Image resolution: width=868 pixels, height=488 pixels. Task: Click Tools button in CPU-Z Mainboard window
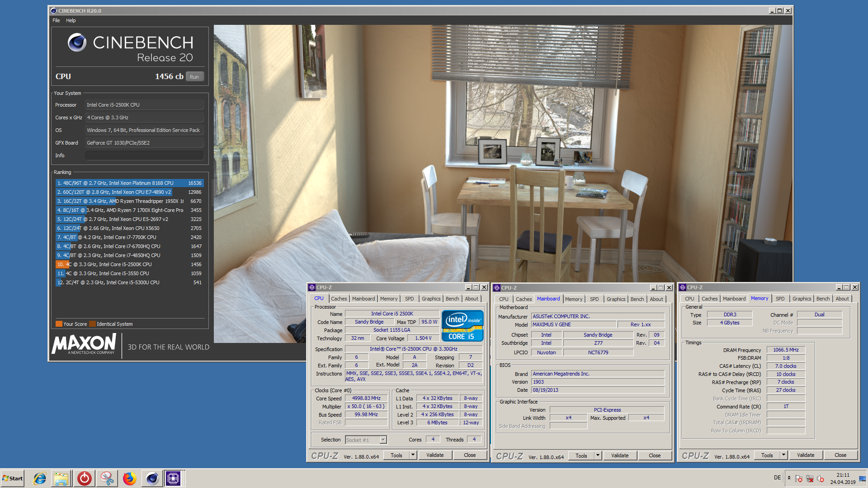[581, 455]
